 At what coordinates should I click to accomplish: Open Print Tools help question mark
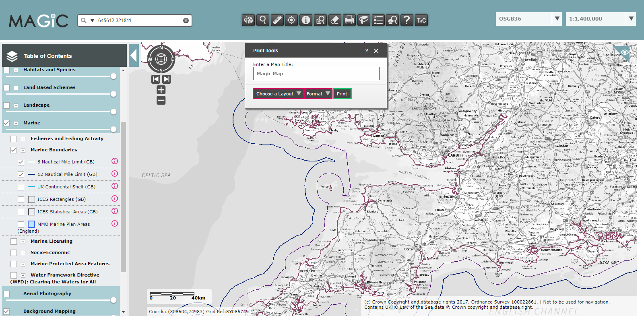pyautogui.click(x=367, y=51)
